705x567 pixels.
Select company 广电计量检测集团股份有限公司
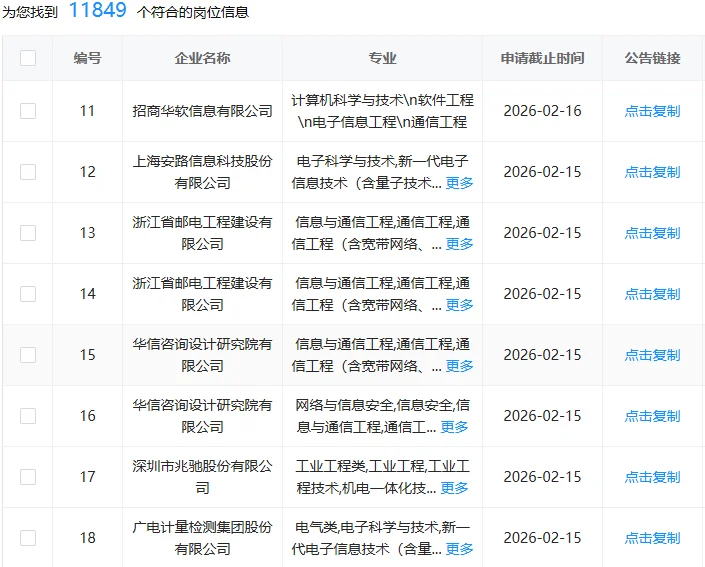(x=202, y=538)
